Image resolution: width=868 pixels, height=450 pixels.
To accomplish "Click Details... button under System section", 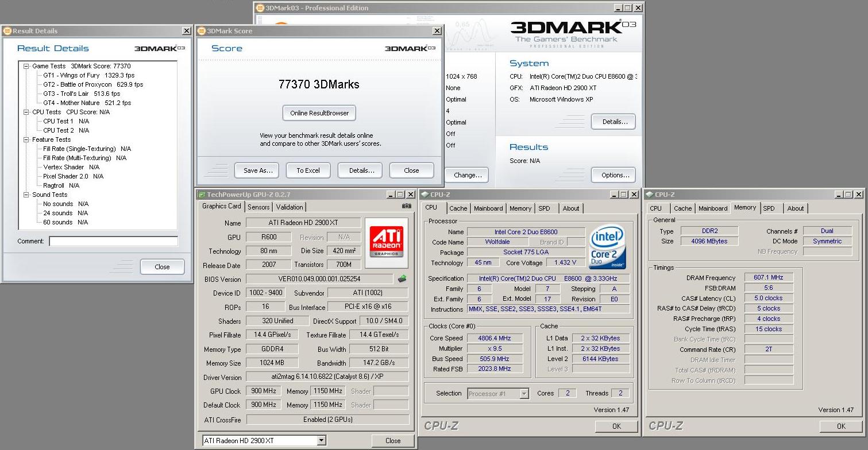I will point(614,122).
